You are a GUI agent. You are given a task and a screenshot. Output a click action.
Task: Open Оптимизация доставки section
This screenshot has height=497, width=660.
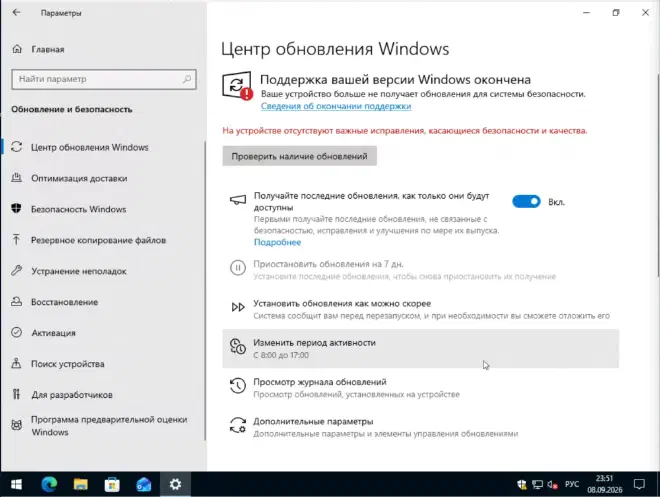[x=79, y=178]
